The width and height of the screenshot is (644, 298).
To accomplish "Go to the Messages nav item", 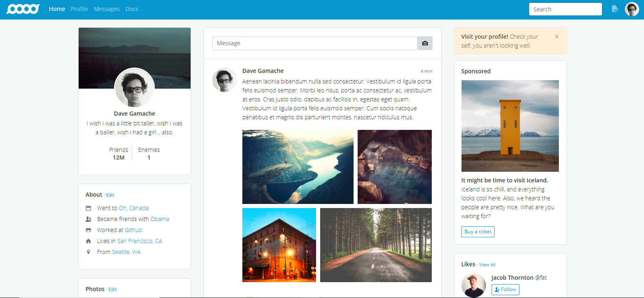I will (x=106, y=9).
